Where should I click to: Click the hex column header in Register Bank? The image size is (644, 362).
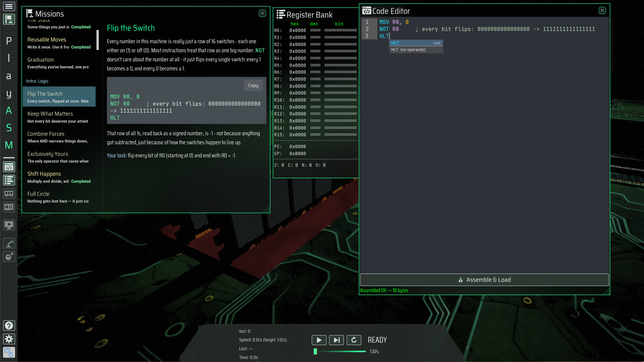[295, 24]
